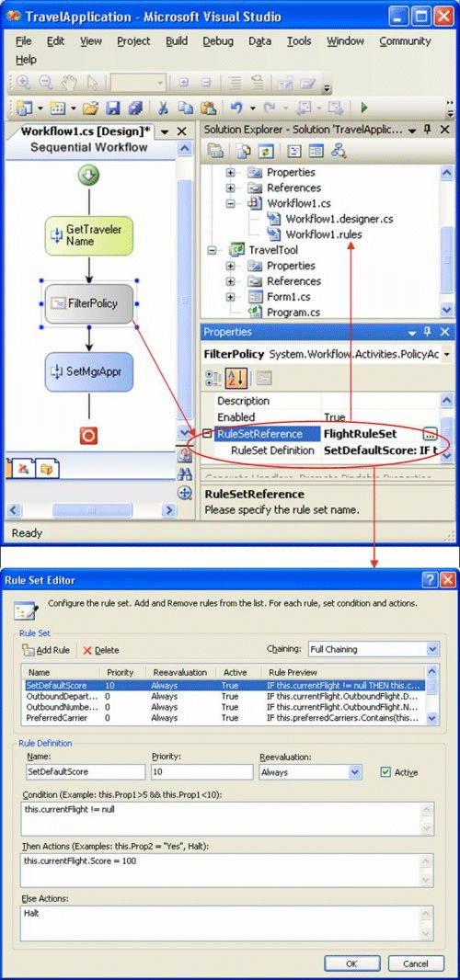Click the New Project toolbar icon
460x980 pixels.
[25, 108]
